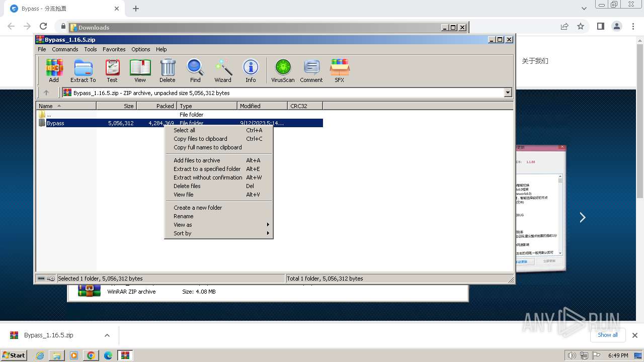
Task: Open the archive path dropdown arrow
Action: pos(508,93)
